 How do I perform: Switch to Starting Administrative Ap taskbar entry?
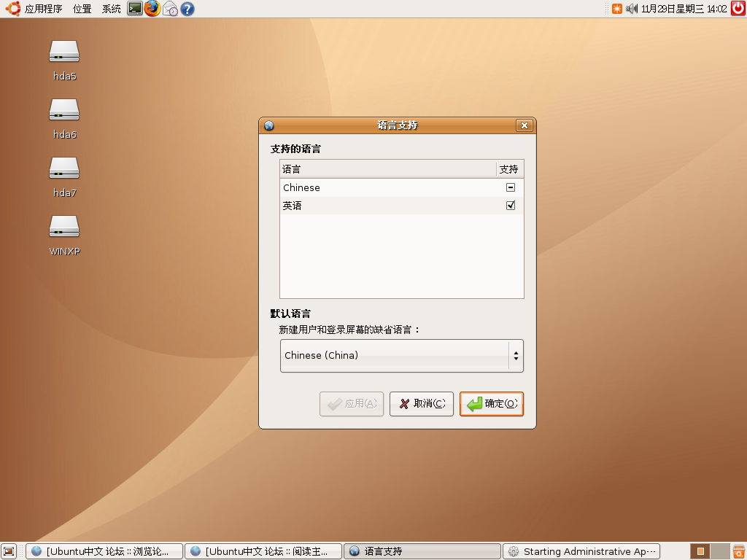click(581, 551)
